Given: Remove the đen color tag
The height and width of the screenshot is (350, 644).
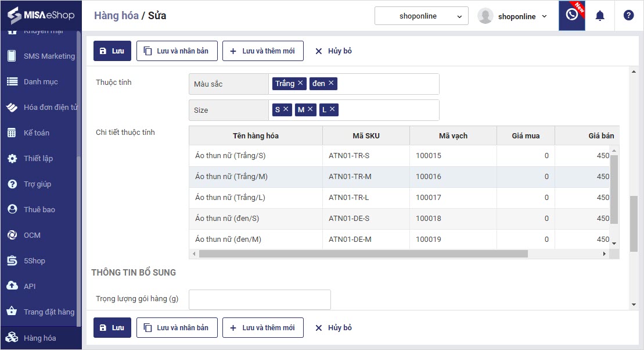Looking at the screenshot, I should [x=331, y=83].
